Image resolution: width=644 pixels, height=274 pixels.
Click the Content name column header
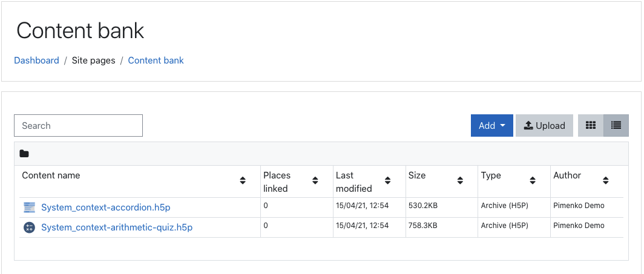click(x=51, y=175)
